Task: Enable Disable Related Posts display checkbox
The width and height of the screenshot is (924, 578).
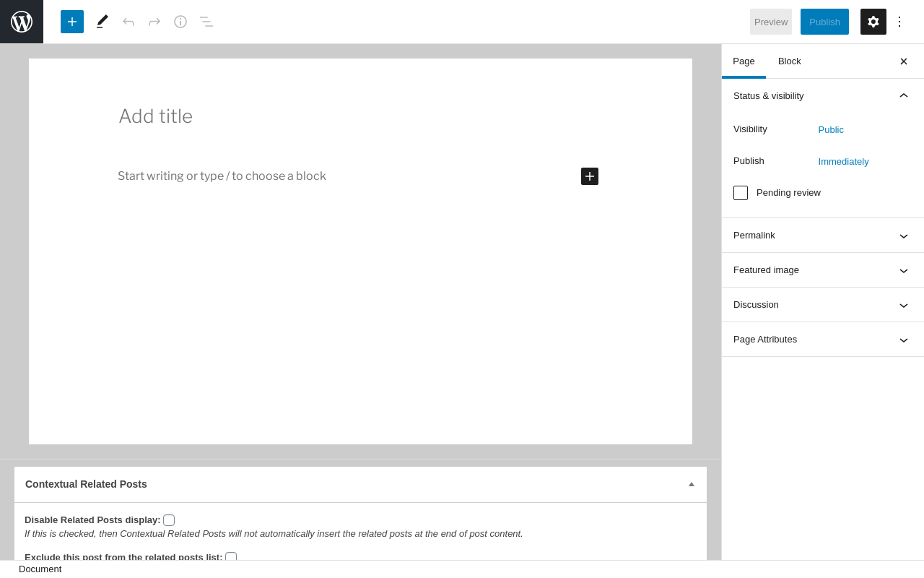Action: 169,520
